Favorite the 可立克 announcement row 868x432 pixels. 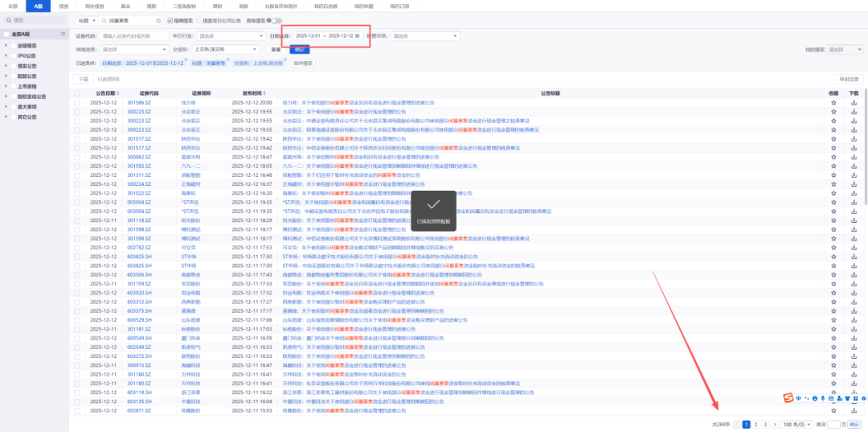pyautogui.click(x=833, y=247)
